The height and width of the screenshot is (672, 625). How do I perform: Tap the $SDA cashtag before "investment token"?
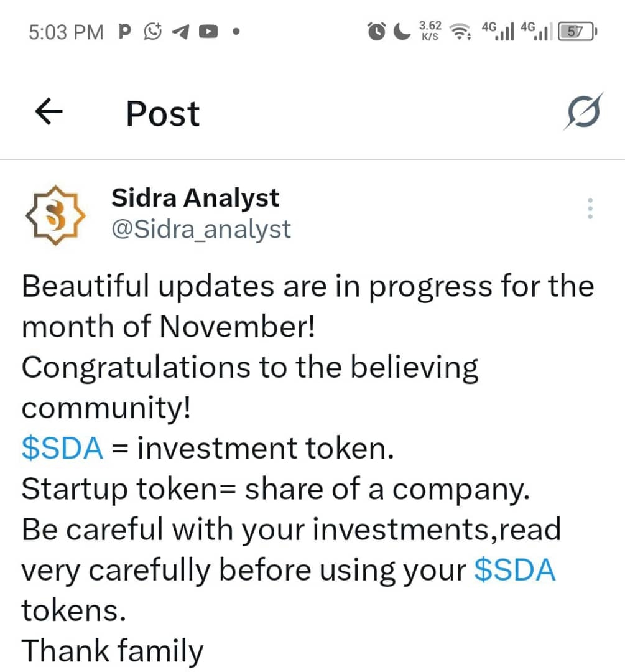coord(62,449)
